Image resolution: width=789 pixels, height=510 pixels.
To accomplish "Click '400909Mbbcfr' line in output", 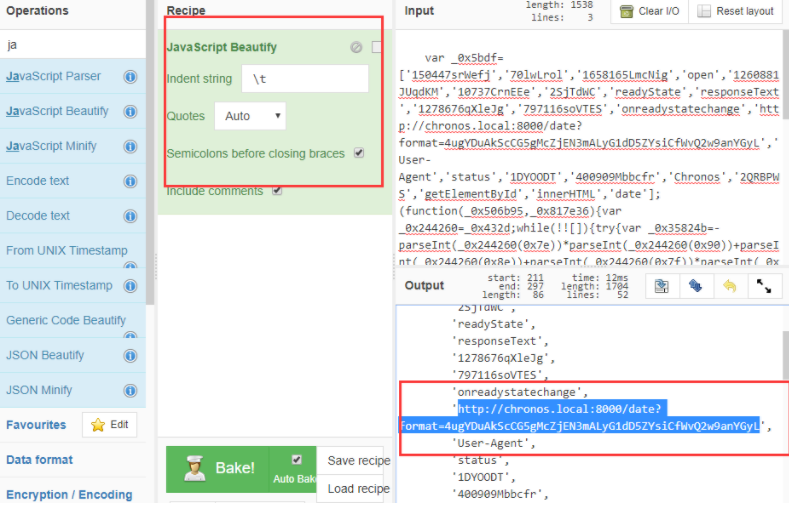I will [501, 494].
